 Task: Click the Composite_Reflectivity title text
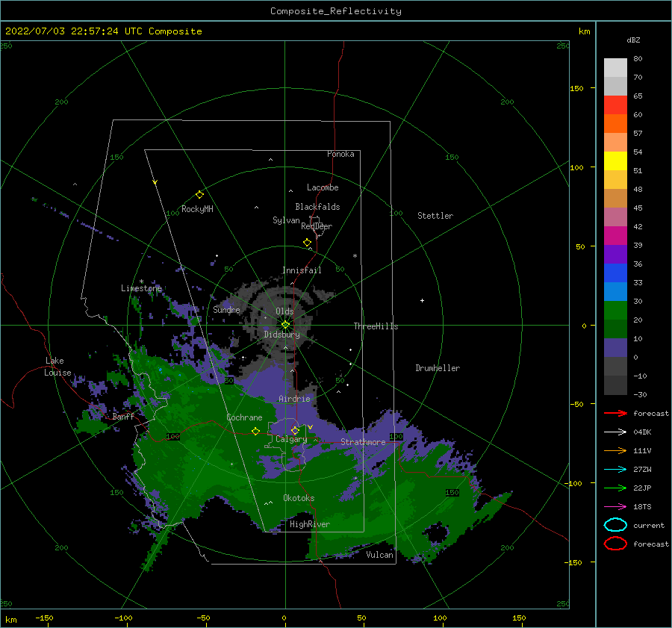coord(336,11)
